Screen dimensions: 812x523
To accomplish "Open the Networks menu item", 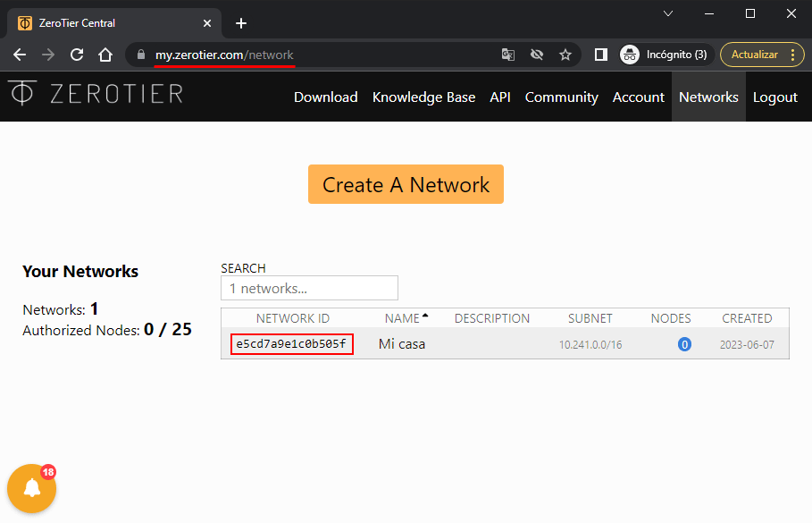I will tap(708, 97).
